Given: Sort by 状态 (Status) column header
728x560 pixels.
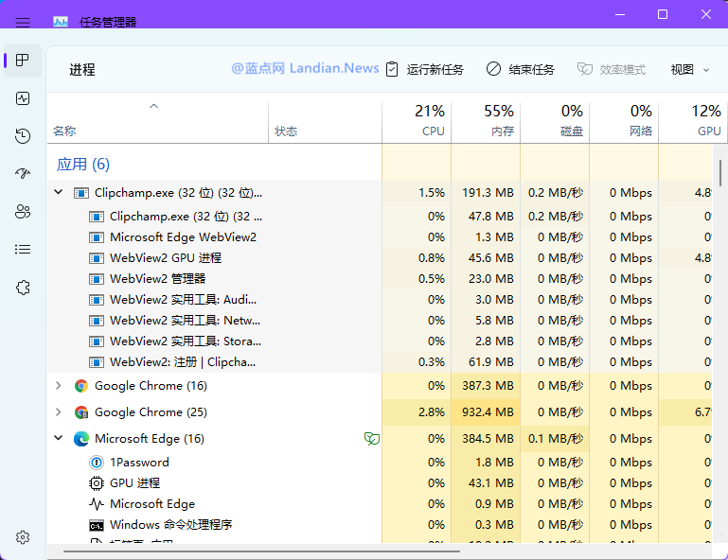Looking at the screenshot, I should (325, 122).
